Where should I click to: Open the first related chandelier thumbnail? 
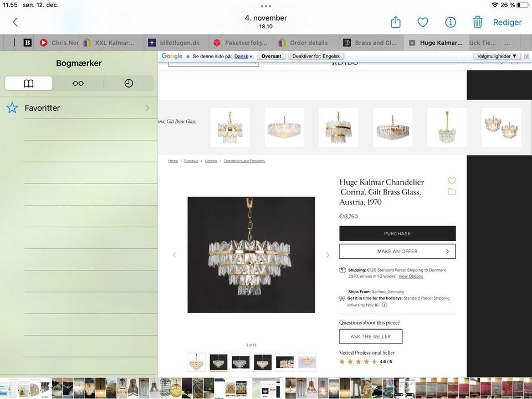[230, 127]
